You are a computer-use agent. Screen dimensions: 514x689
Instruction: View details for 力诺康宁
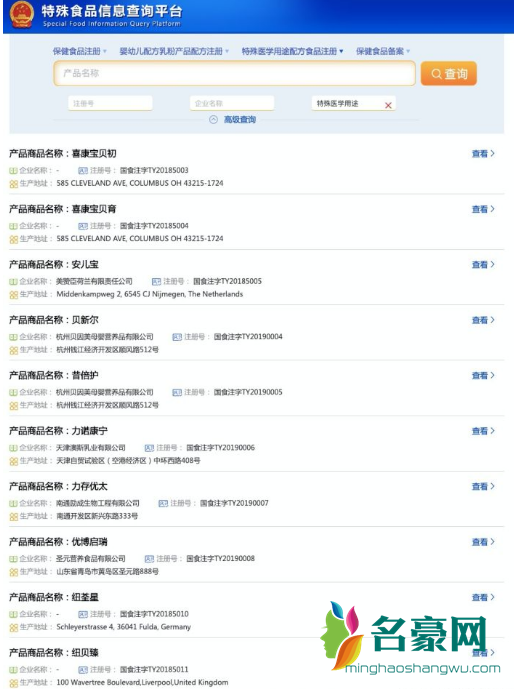pos(483,431)
